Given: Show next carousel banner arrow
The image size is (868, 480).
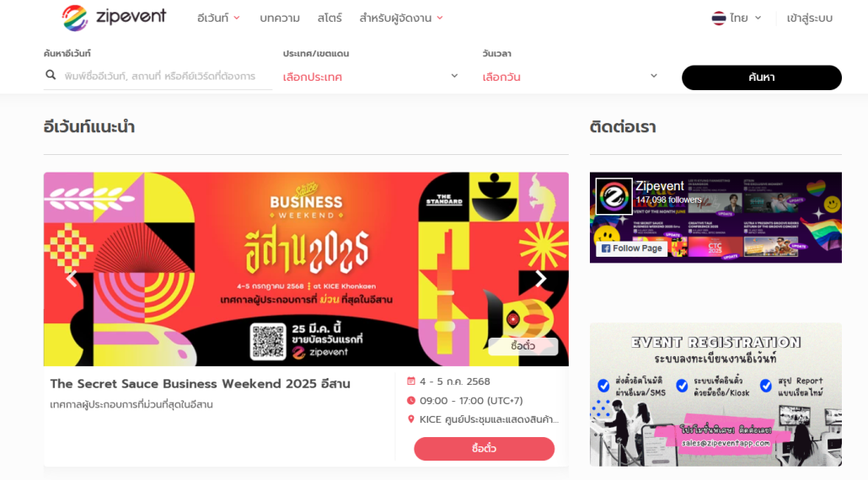Looking at the screenshot, I should click(x=540, y=279).
